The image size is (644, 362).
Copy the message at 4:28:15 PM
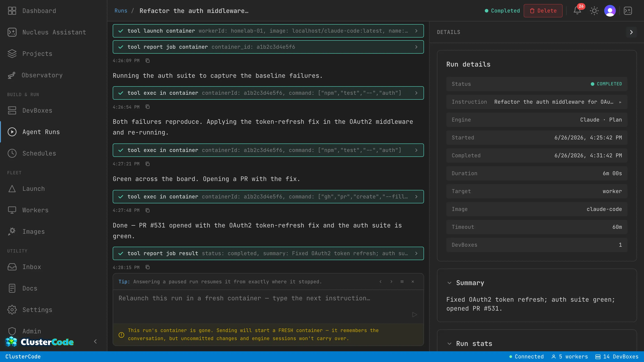[x=148, y=267]
